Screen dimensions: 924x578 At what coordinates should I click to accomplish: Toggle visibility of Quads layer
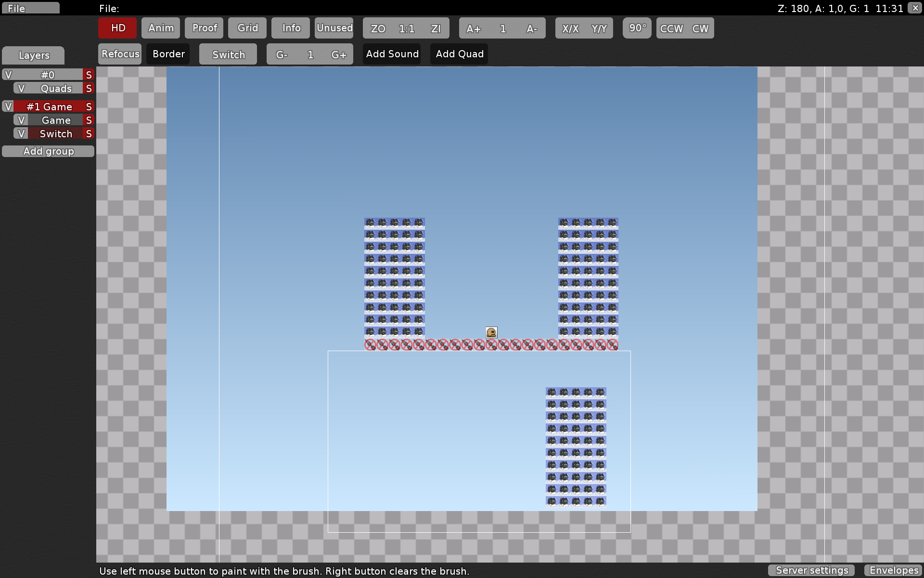21,89
